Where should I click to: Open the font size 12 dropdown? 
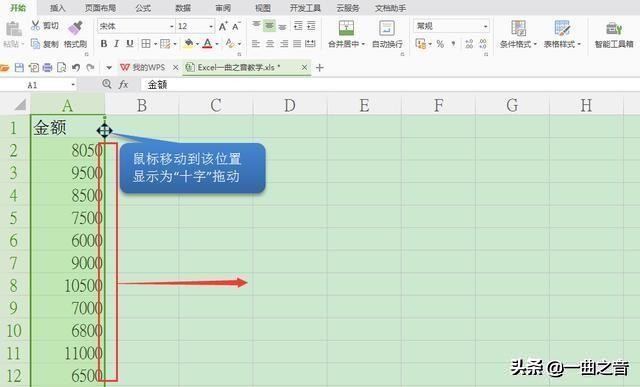pyautogui.click(x=211, y=26)
